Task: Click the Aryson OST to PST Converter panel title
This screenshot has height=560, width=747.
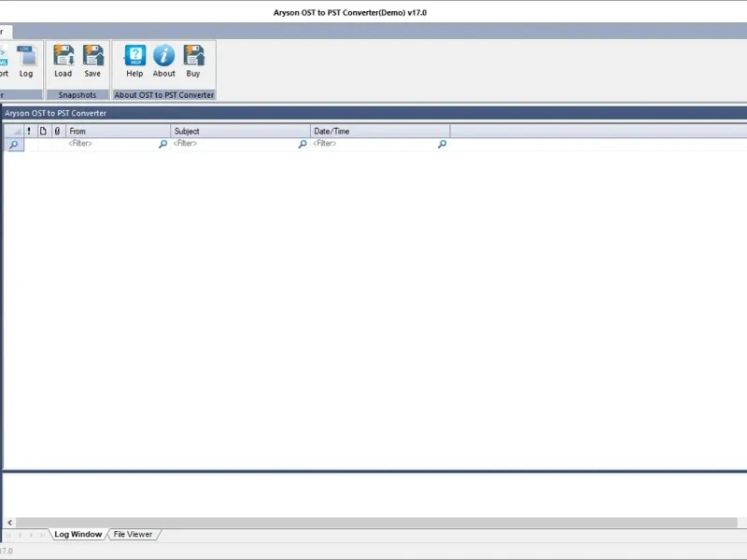Action: [56, 113]
